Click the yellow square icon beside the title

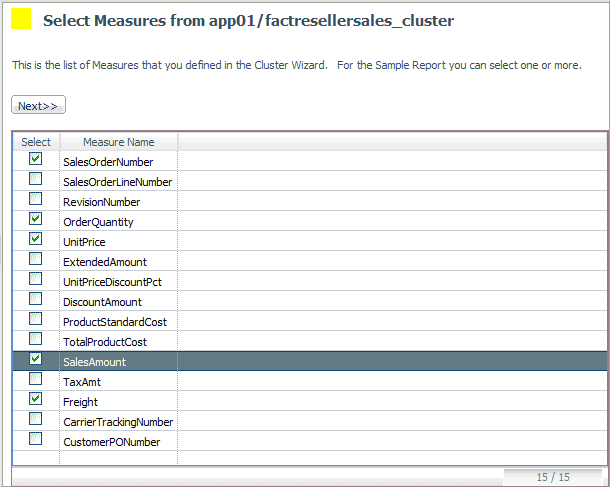tap(22, 19)
